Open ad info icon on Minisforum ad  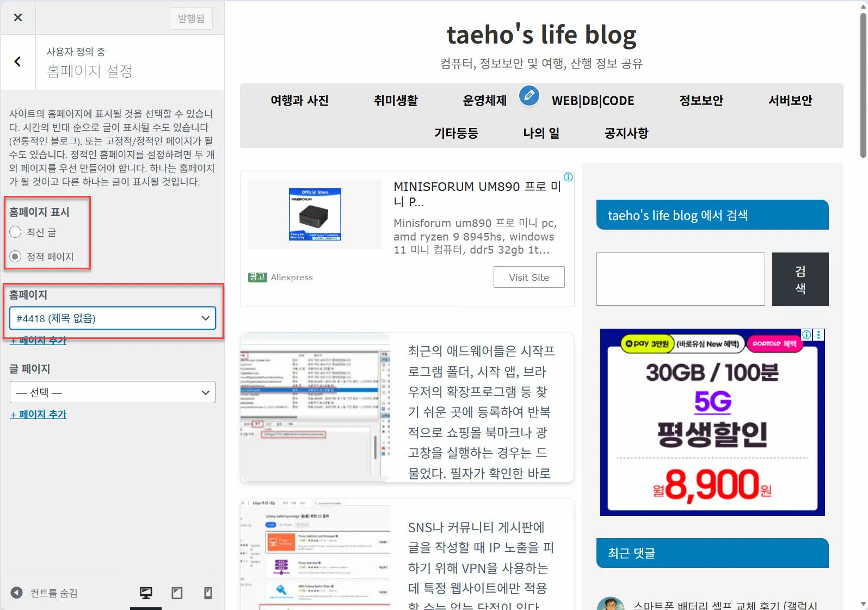(x=568, y=177)
